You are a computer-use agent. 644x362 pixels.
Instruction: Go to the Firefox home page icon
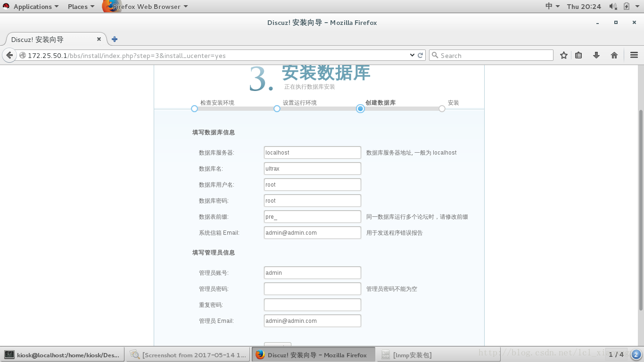(x=614, y=55)
